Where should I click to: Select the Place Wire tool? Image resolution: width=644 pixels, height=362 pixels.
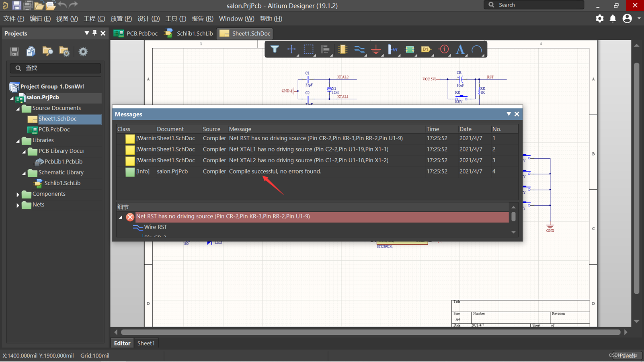[x=359, y=49]
